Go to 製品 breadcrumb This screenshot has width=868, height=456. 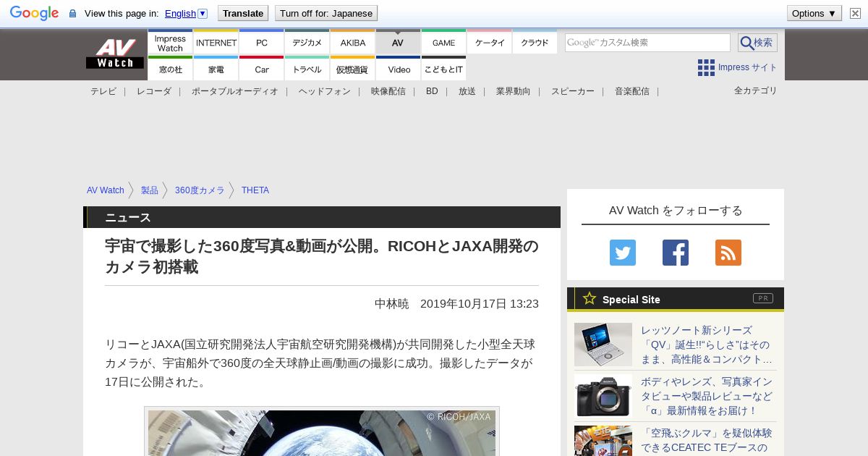coord(150,190)
